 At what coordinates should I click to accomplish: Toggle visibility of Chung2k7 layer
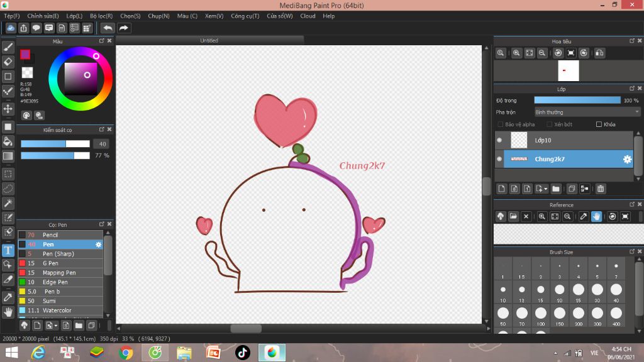499,159
